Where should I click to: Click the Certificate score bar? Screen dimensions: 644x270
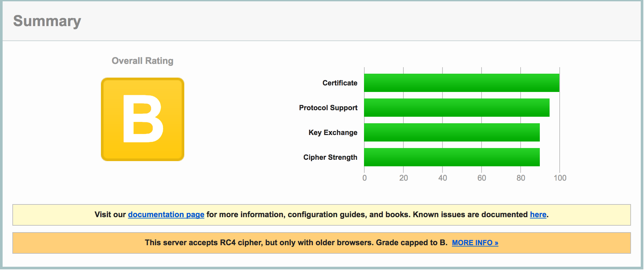[462, 83]
